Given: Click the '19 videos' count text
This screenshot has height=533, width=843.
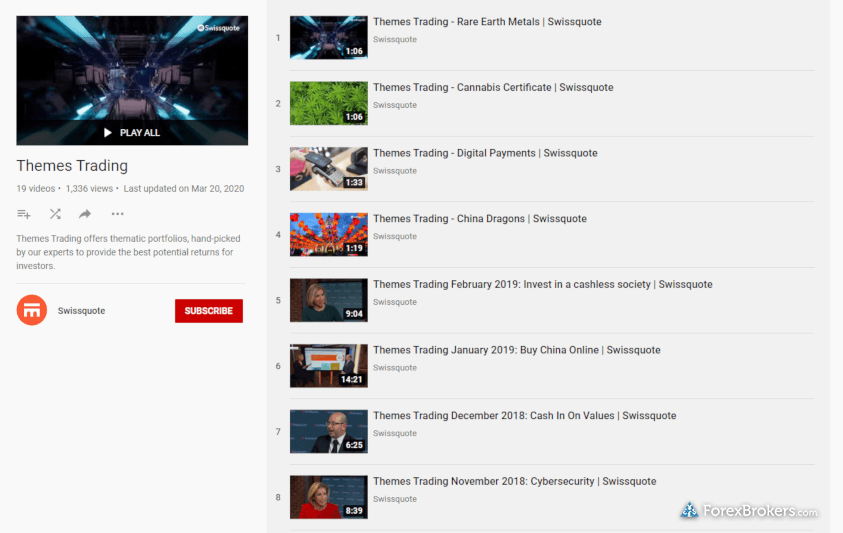Looking at the screenshot, I should (35, 188).
